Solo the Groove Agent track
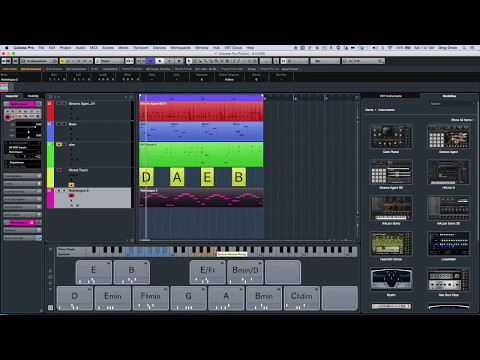Image resolution: width=480 pixels, height=360 pixels. pyautogui.click(x=64, y=104)
